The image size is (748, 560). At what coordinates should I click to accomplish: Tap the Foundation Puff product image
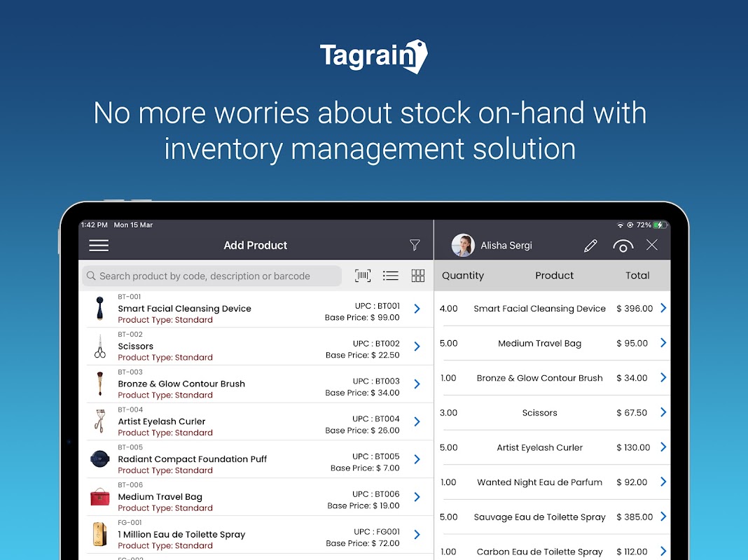click(x=99, y=459)
